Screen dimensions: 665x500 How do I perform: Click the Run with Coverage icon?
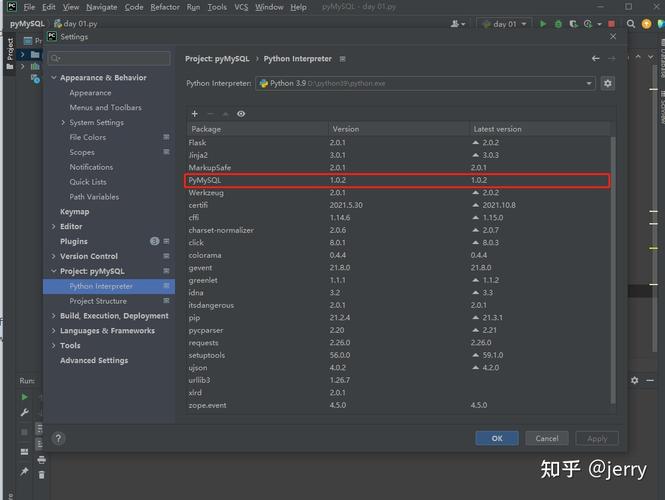(x=573, y=24)
